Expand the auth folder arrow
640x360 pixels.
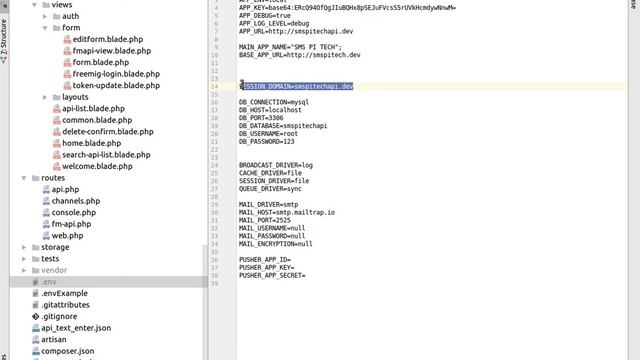coord(45,16)
